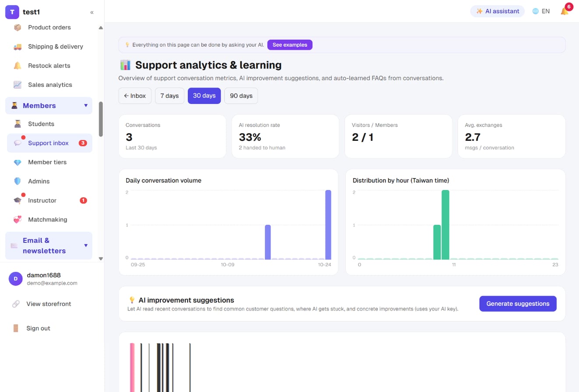Click the Shipping & delivery truck icon

coord(18,47)
